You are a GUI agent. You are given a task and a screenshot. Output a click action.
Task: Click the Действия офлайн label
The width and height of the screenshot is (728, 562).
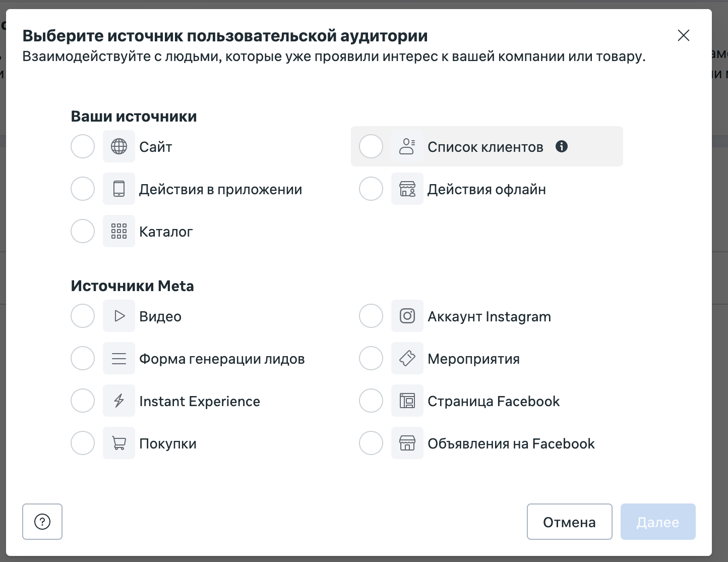[487, 190]
